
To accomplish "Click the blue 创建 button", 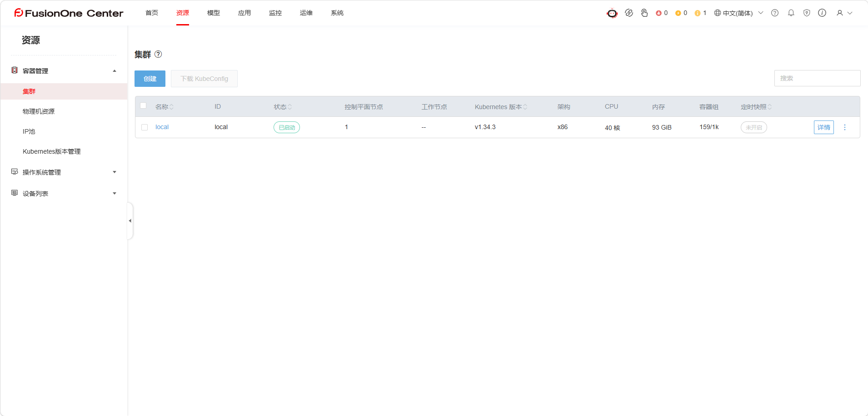I will (150, 79).
